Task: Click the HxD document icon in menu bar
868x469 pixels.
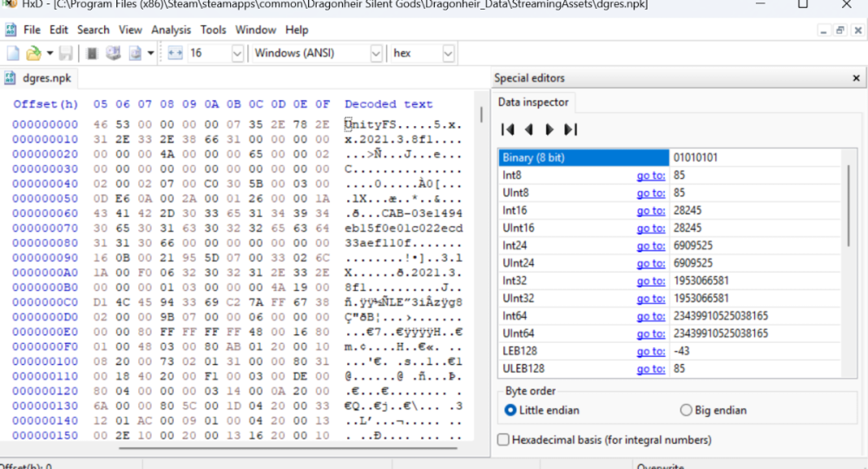Action: (10, 30)
